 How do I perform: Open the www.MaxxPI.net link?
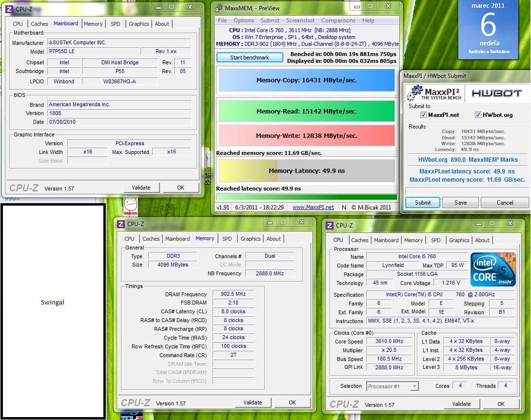(313, 207)
